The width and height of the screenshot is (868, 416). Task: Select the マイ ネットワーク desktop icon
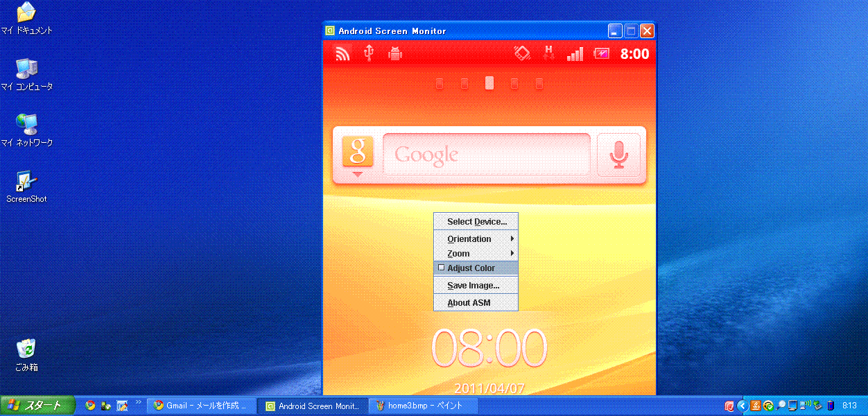point(26,131)
